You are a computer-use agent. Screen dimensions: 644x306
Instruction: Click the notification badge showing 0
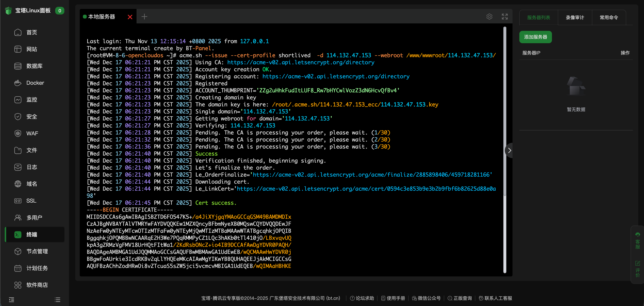click(59, 10)
